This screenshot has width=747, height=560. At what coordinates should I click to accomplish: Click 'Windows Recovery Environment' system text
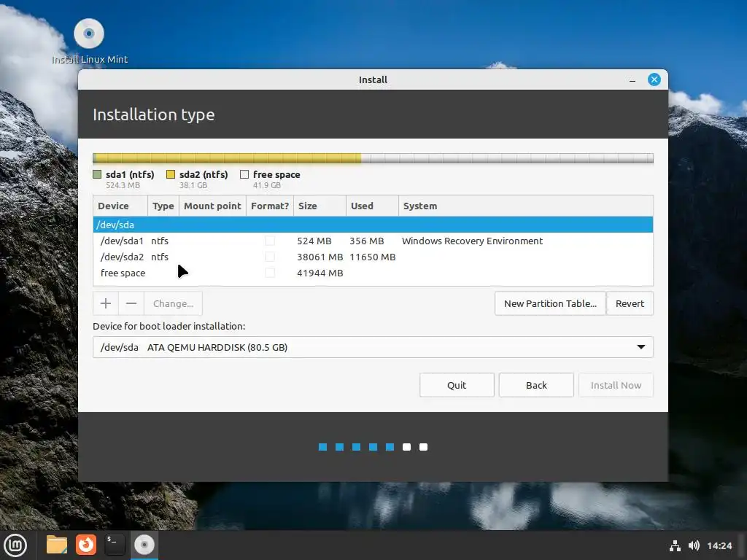pos(472,241)
